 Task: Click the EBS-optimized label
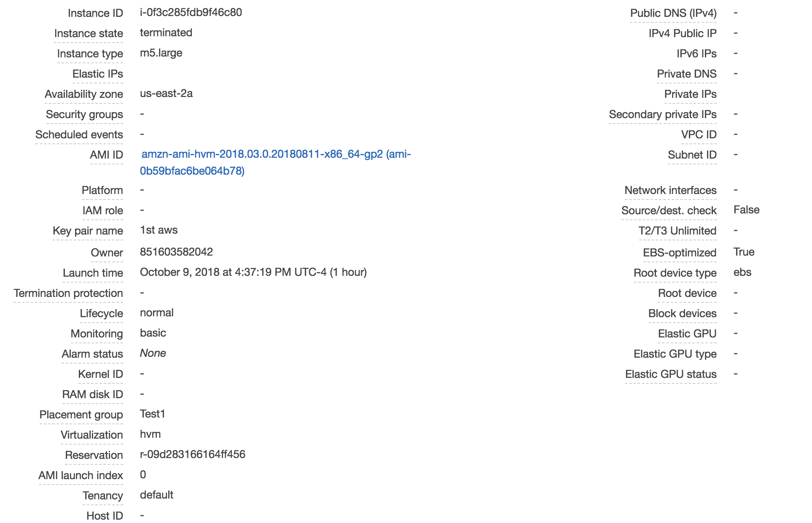pyautogui.click(x=680, y=253)
